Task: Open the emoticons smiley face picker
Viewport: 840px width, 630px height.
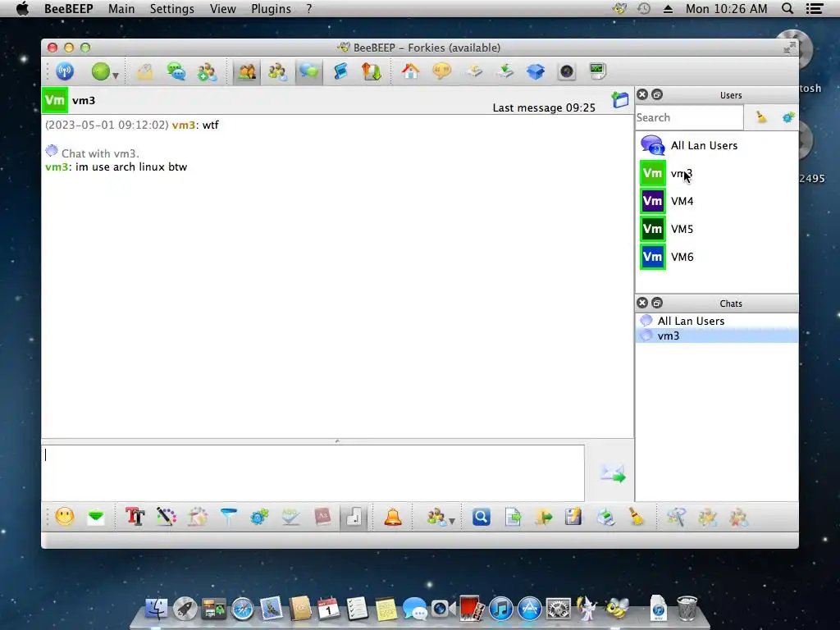Action: pyautogui.click(x=65, y=517)
